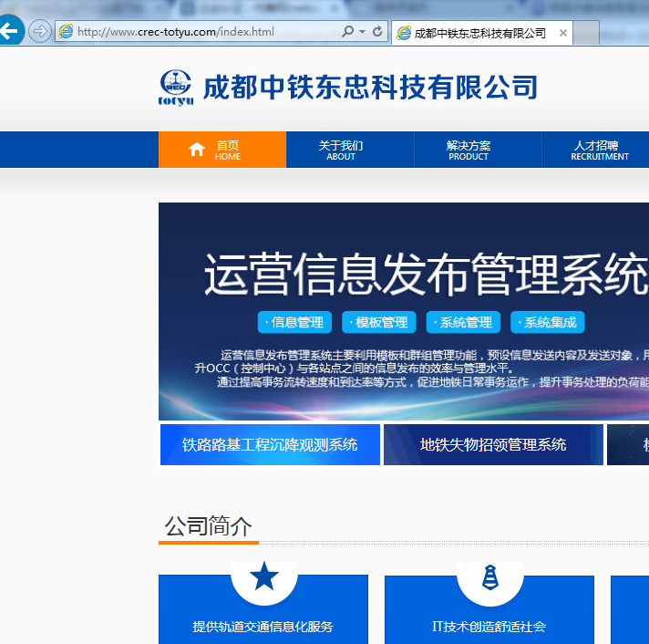
Task: Click the Refresh page icon
Action: click(377, 32)
